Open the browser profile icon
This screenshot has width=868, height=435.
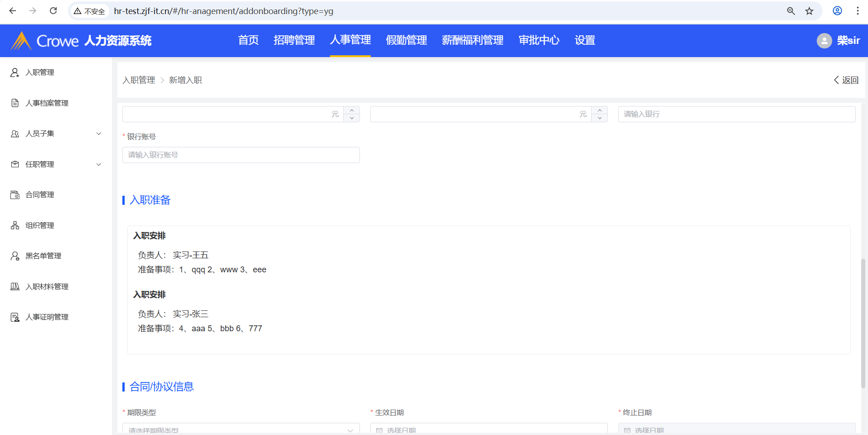tap(838, 11)
